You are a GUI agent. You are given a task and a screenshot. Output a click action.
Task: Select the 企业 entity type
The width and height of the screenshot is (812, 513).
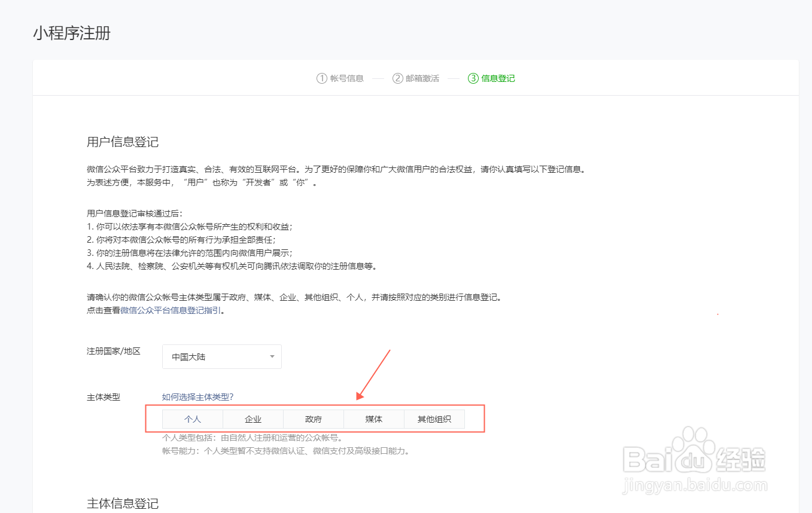tap(253, 419)
